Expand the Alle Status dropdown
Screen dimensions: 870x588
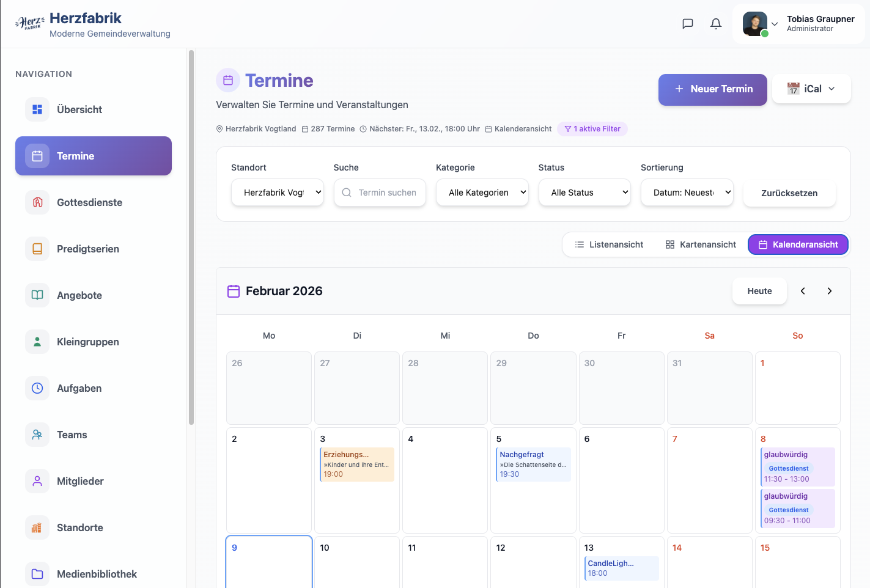[584, 193]
